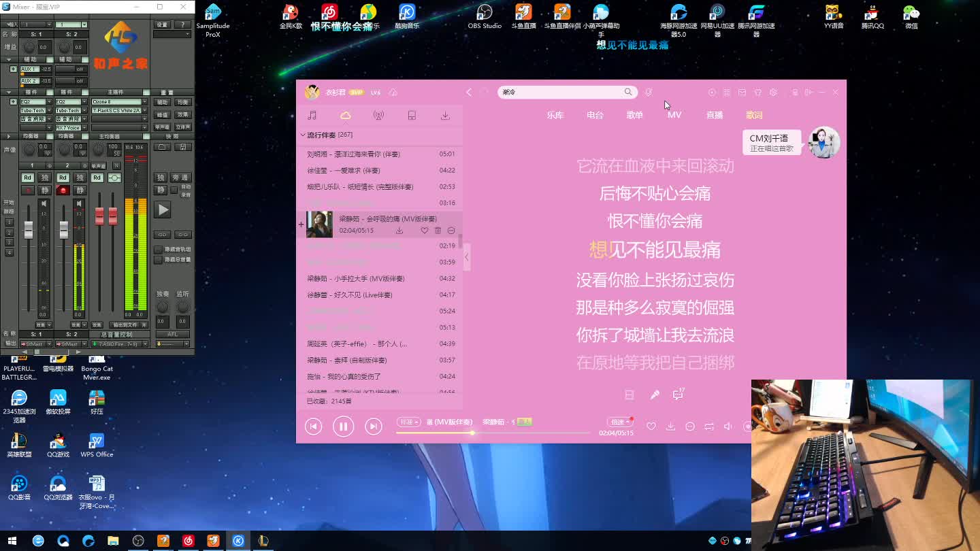
Task: Open the skin shirt icon in title bar
Action: (757, 92)
